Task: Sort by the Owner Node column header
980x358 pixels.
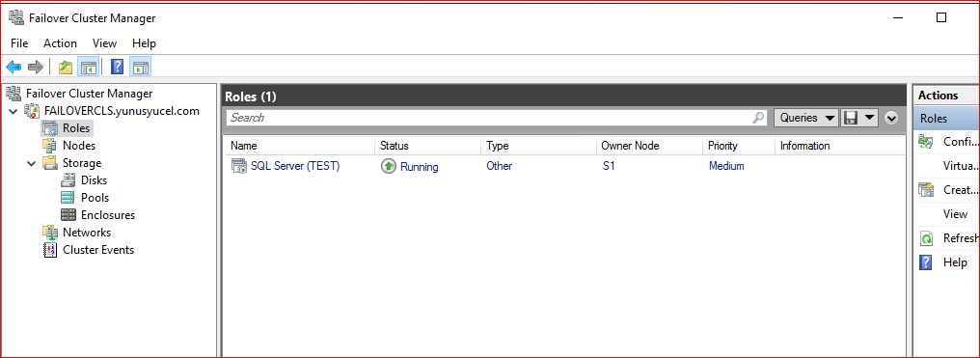Action: 649,147
